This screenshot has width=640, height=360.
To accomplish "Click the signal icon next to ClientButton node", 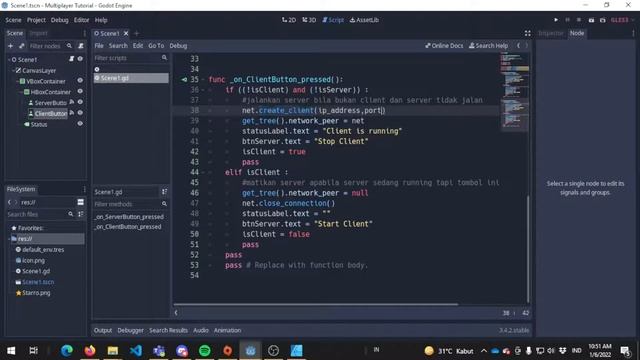I will click(72, 113).
